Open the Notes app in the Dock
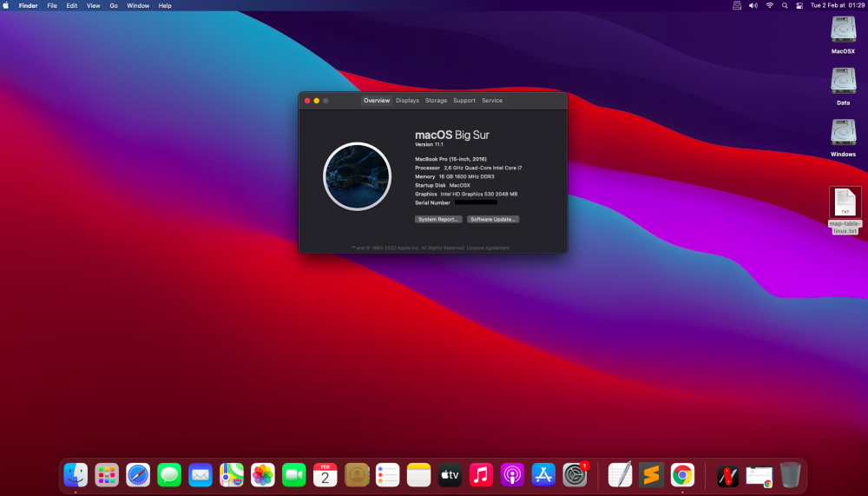This screenshot has height=496, width=868. click(x=418, y=475)
